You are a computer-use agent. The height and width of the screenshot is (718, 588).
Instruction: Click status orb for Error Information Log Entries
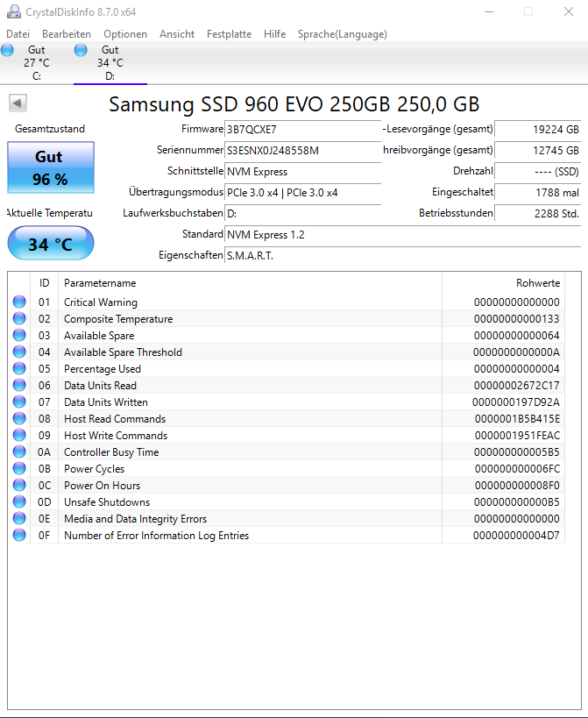coord(19,536)
